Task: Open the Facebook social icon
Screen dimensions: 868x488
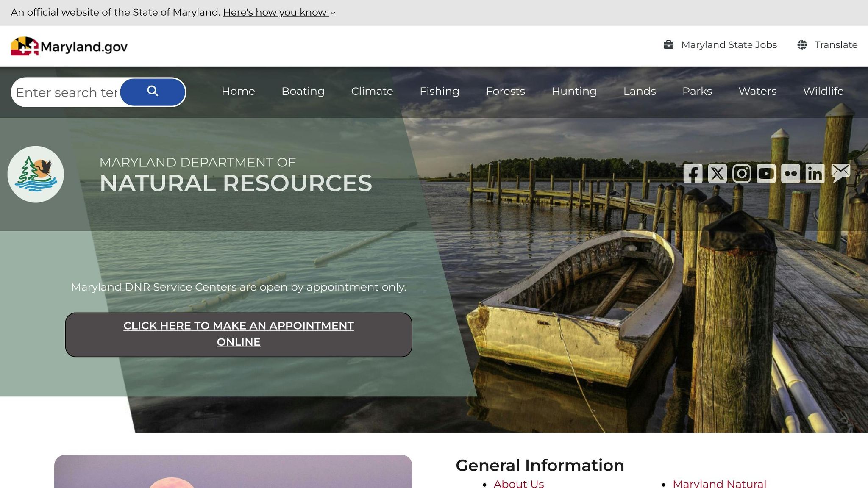Action: [x=693, y=174]
